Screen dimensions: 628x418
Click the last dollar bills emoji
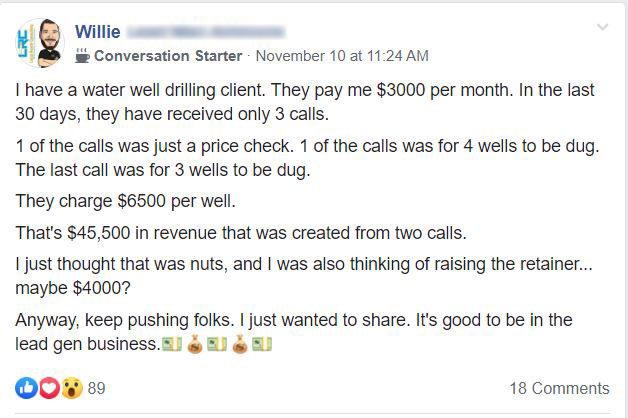tap(262, 344)
